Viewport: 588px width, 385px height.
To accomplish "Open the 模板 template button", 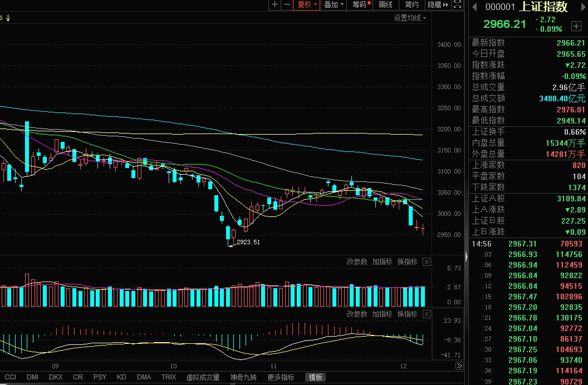I will (316, 377).
